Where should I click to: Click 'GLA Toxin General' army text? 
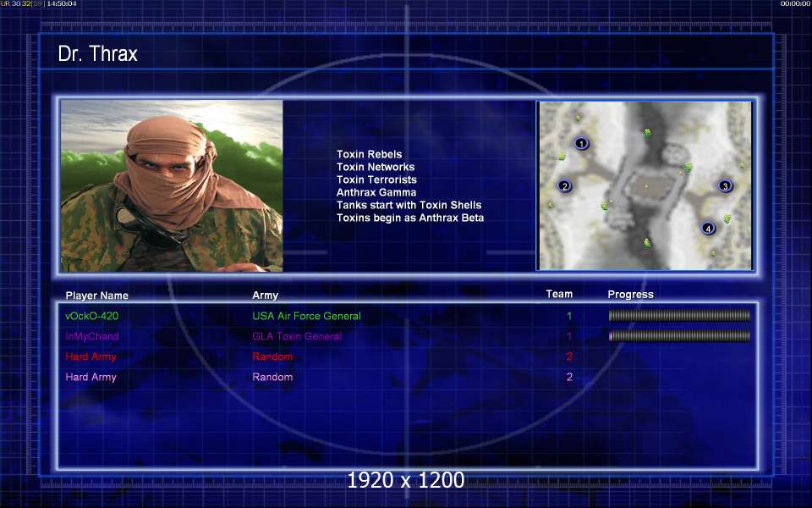coord(297,336)
